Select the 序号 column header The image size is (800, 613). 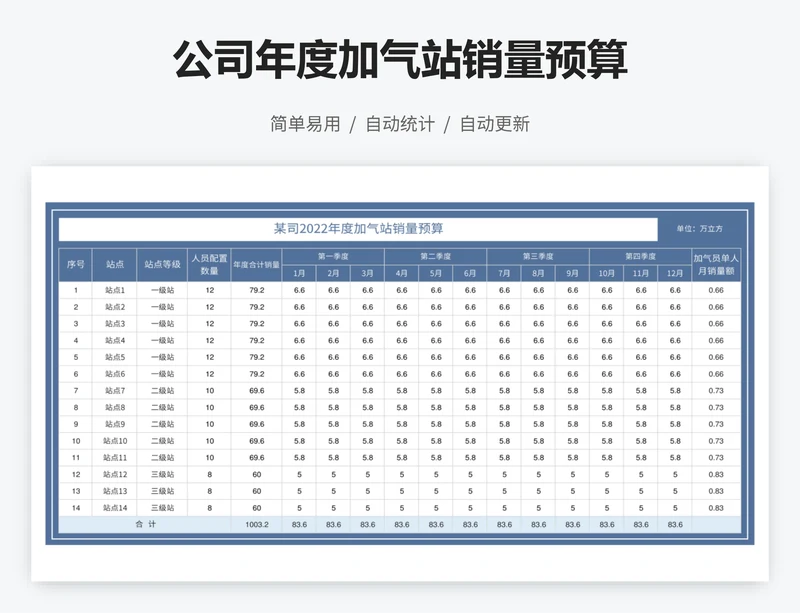tap(74, 262)
